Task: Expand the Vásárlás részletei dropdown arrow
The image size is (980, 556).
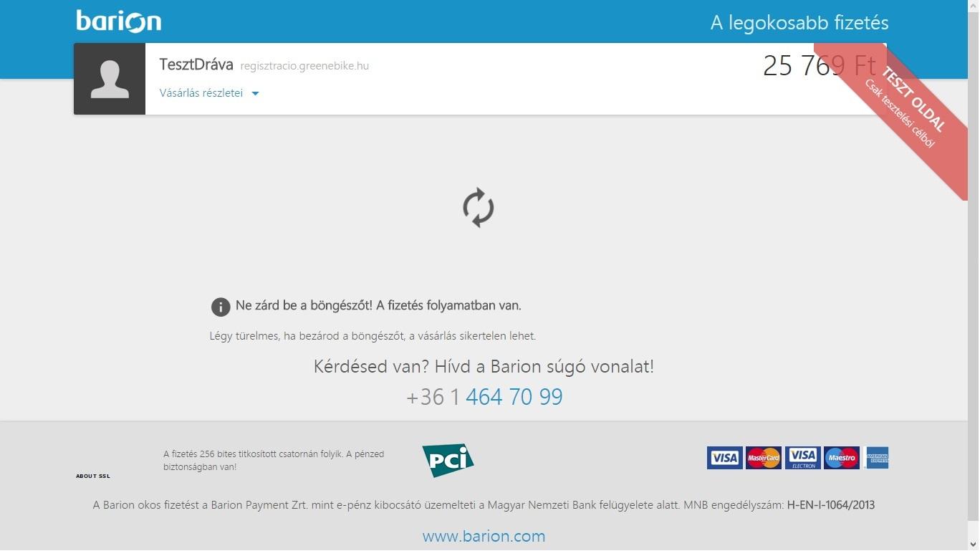Action: coord(255,94)
